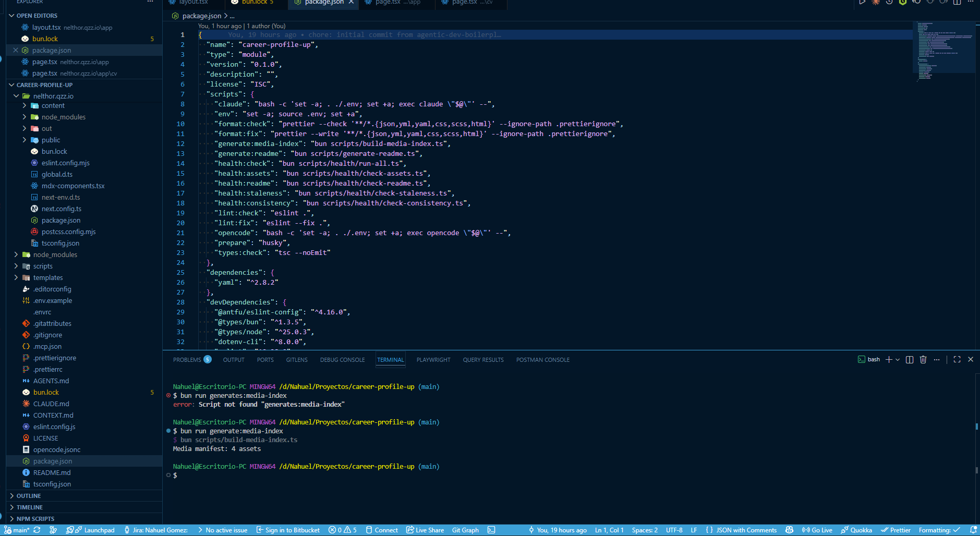Expand the public folder
The image size is (980, 536).
pyautogui.click(x=25, y=140)
